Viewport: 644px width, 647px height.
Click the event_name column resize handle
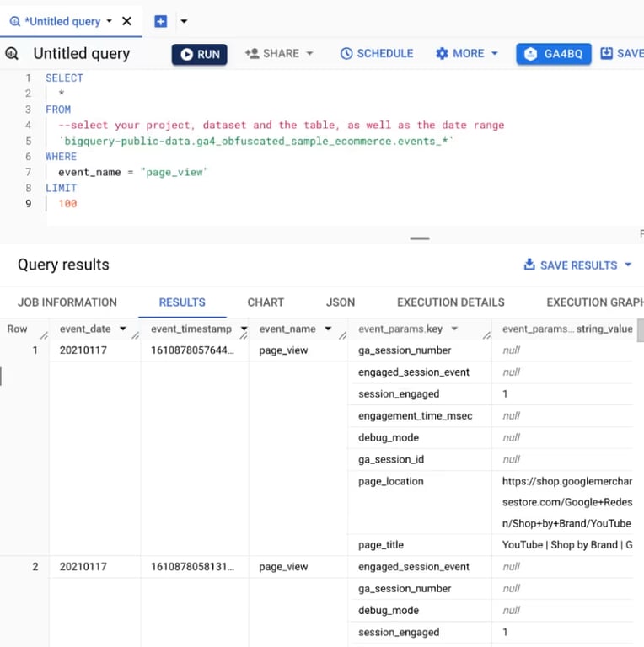click(342, 335)
